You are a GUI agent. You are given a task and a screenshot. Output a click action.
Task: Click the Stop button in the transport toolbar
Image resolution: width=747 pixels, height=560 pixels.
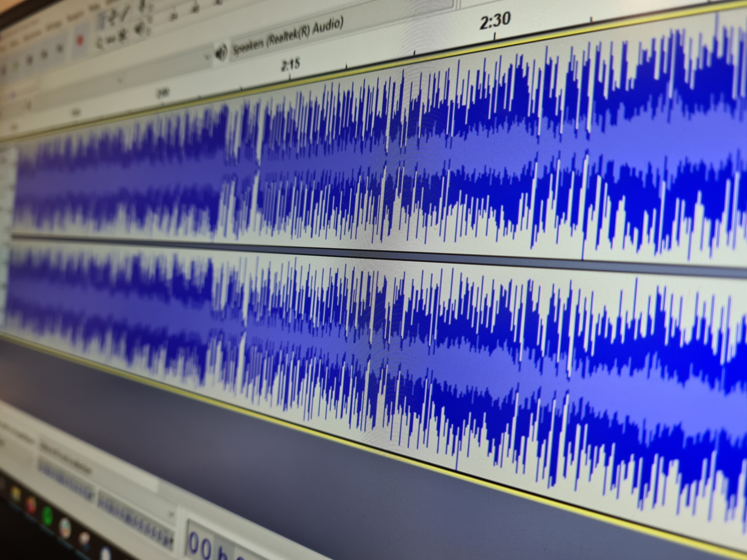[30, 60]
